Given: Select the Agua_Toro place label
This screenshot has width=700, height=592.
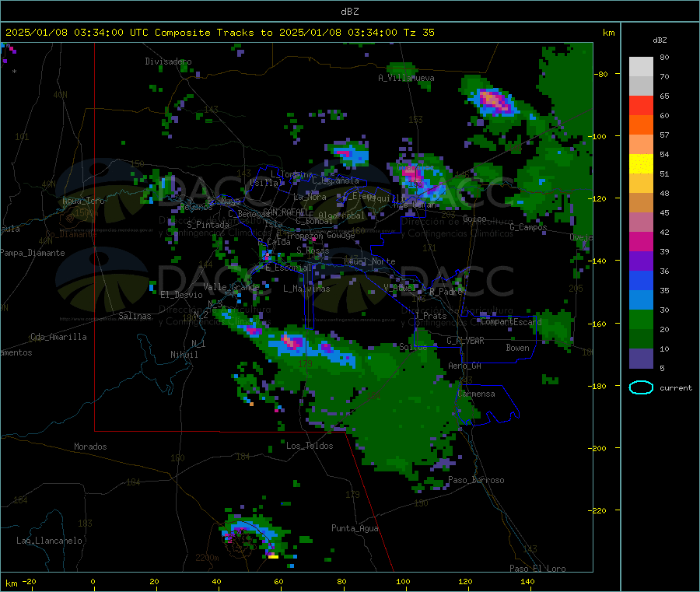Looking at the screenshot, I should (83, 201).
